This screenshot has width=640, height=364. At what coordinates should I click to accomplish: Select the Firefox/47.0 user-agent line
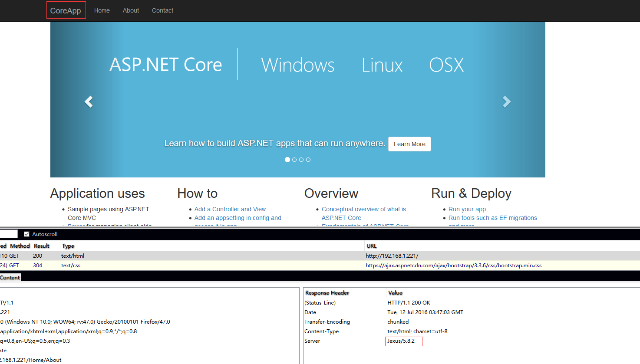(85, 322)
